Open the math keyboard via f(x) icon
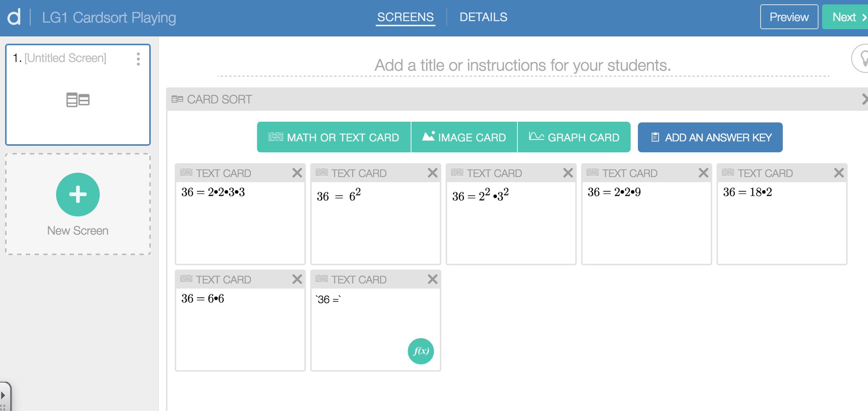Viewport: 868px width, 411px height. [x=420, y=351]
